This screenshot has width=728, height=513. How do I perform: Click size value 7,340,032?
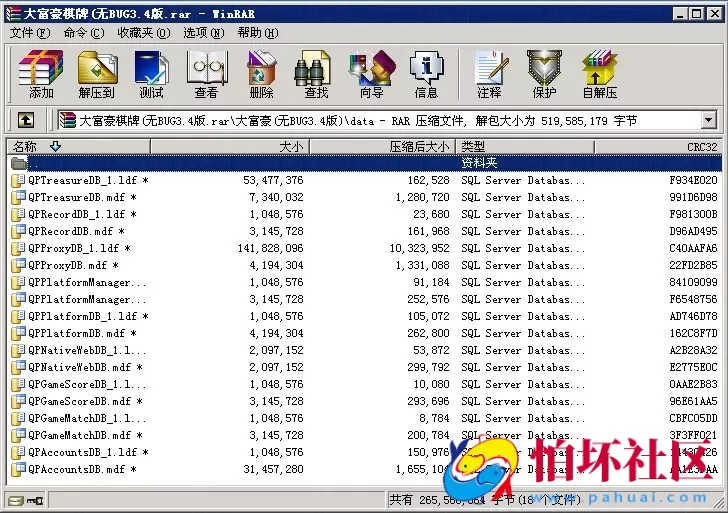(x=276, y=197)
